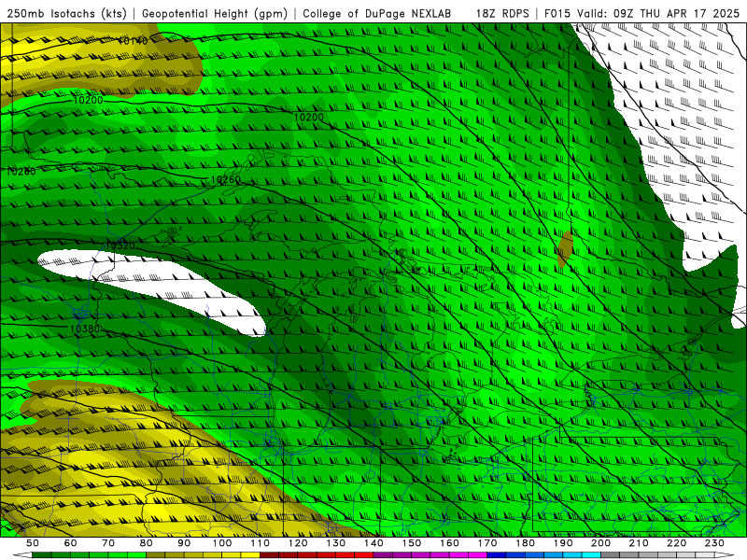Click the '160' colorbar tick label

(449, 543)
